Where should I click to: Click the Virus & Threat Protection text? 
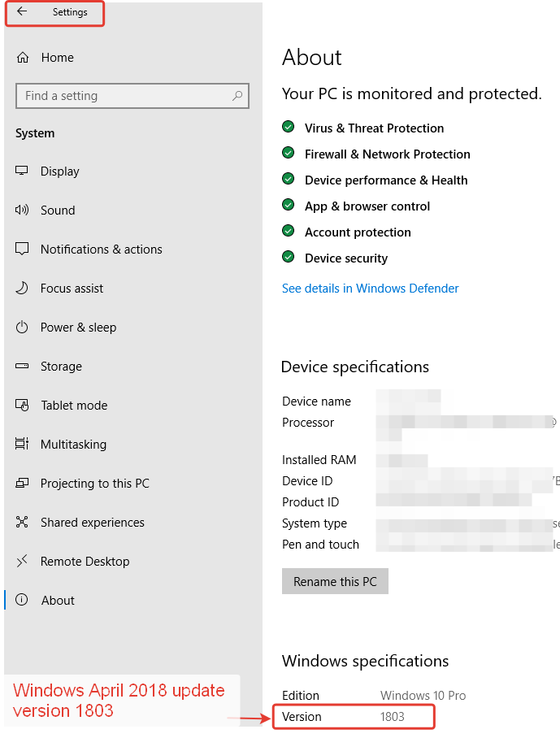[374, 128]
